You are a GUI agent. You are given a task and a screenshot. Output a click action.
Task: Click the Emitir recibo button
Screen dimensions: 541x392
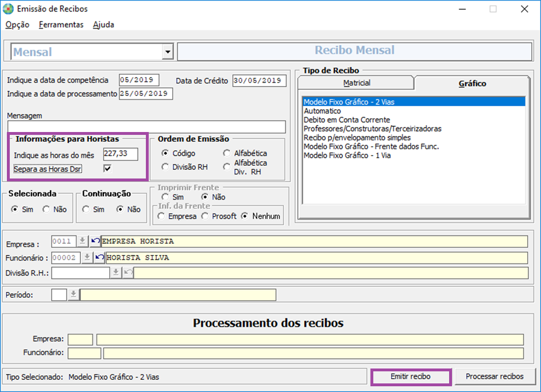coord(411,377)
